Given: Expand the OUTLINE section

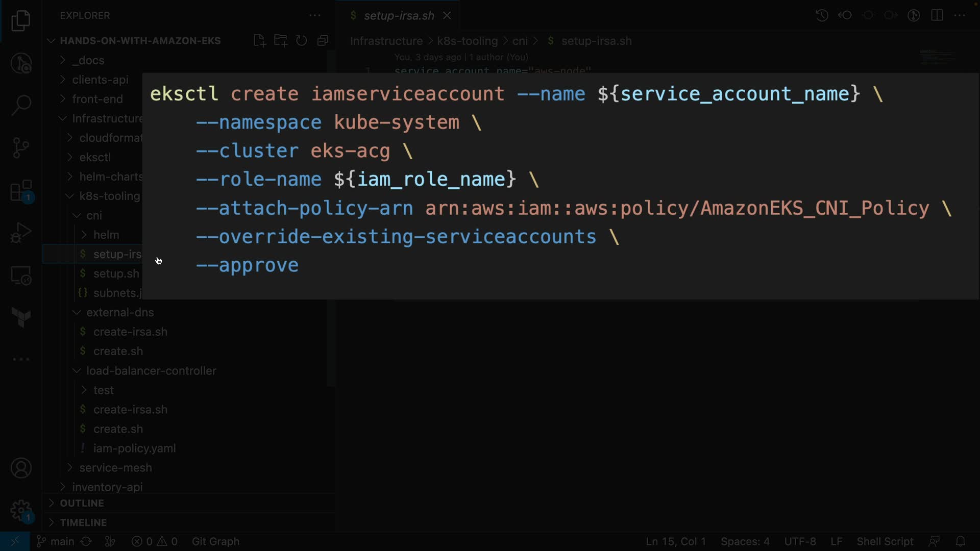Looking at the screenshot, I should pos(82,503).
